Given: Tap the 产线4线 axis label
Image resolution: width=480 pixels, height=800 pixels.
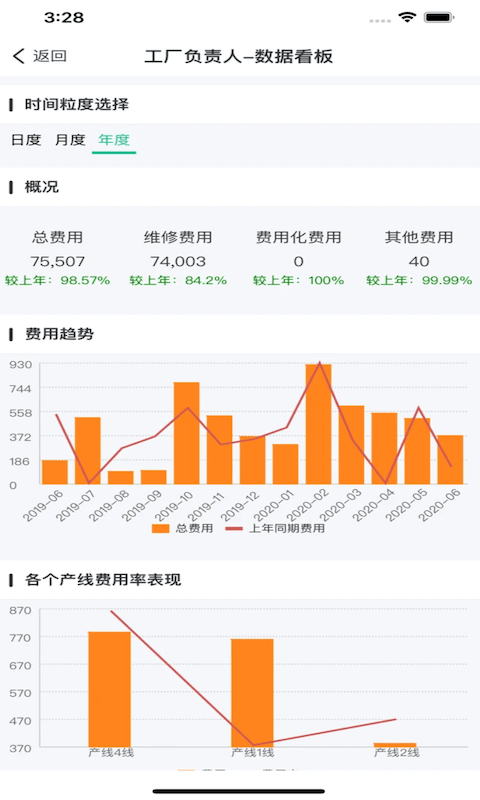Looking at the screenshot, I should (111, 753).
